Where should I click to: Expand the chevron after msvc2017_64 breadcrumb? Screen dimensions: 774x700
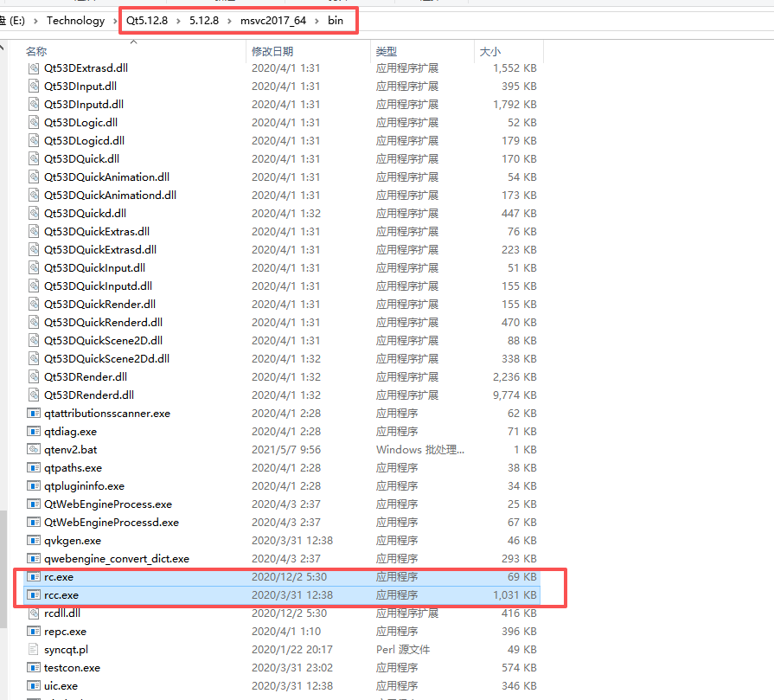coord(316,20)
